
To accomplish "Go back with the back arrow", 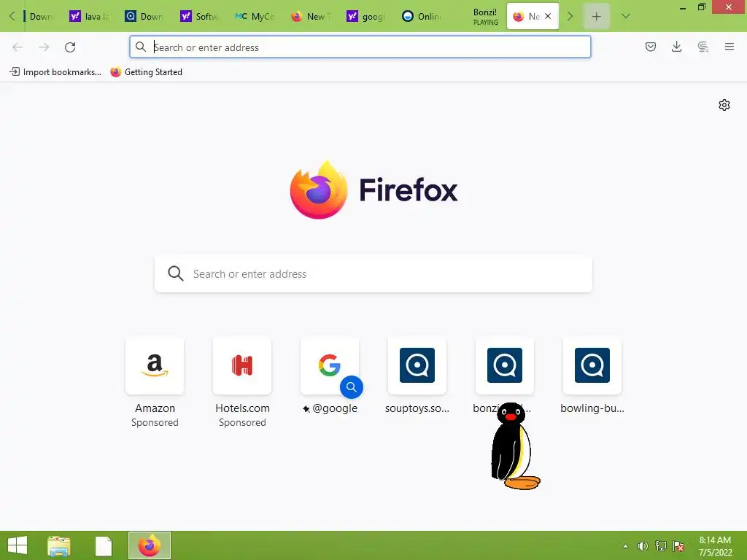I will click(18, 47).
